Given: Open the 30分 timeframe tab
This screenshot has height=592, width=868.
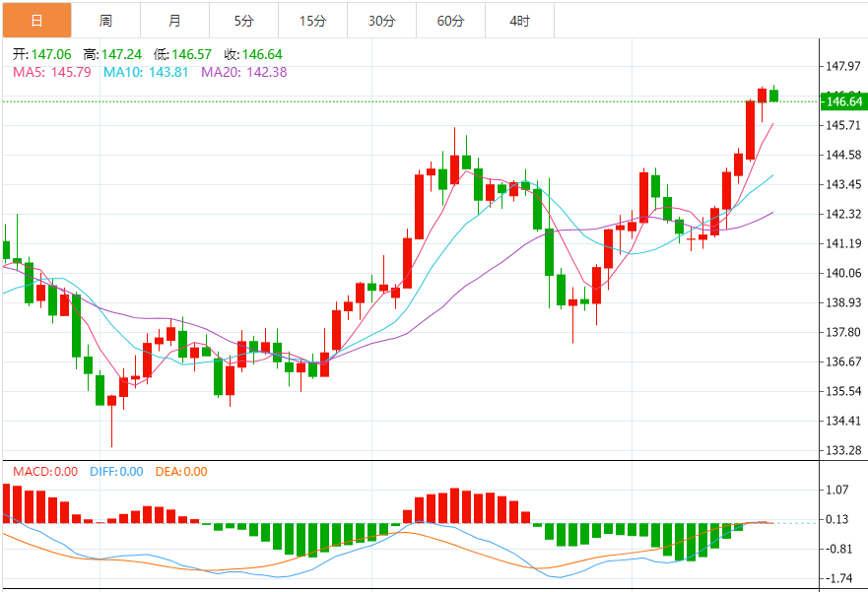Looking at the screenshot, I should (x=382, y=21).
